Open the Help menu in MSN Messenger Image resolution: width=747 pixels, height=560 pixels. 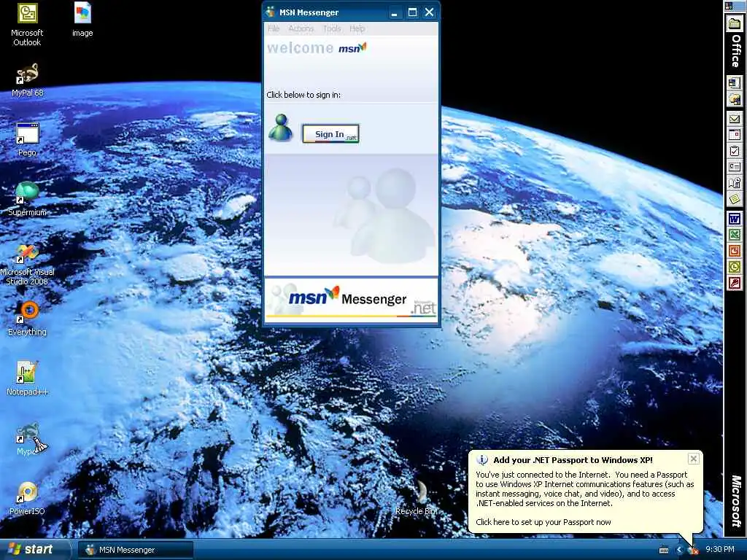(x=357, y=28)
